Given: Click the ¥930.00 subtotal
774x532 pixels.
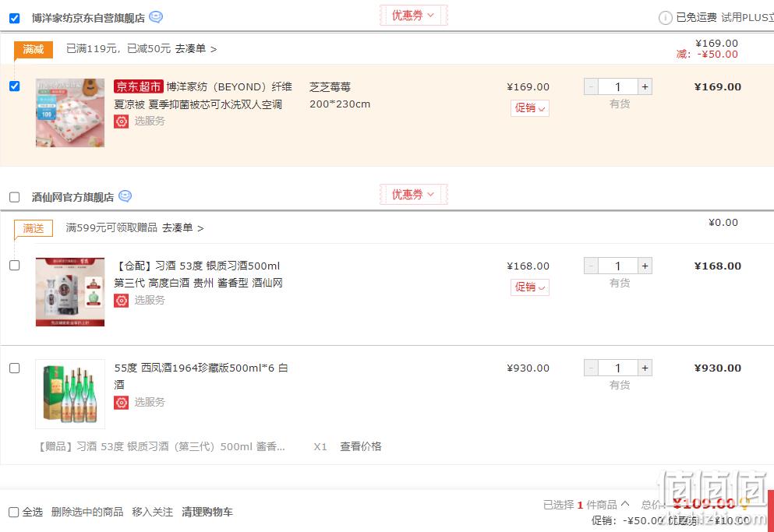Looking at the screenshot, I should 718,368.
